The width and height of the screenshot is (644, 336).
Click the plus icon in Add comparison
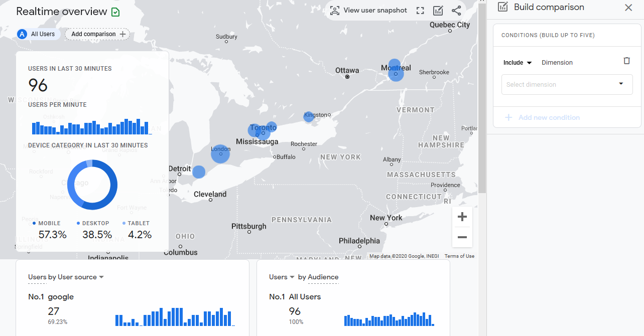click(x=123, y=34)
